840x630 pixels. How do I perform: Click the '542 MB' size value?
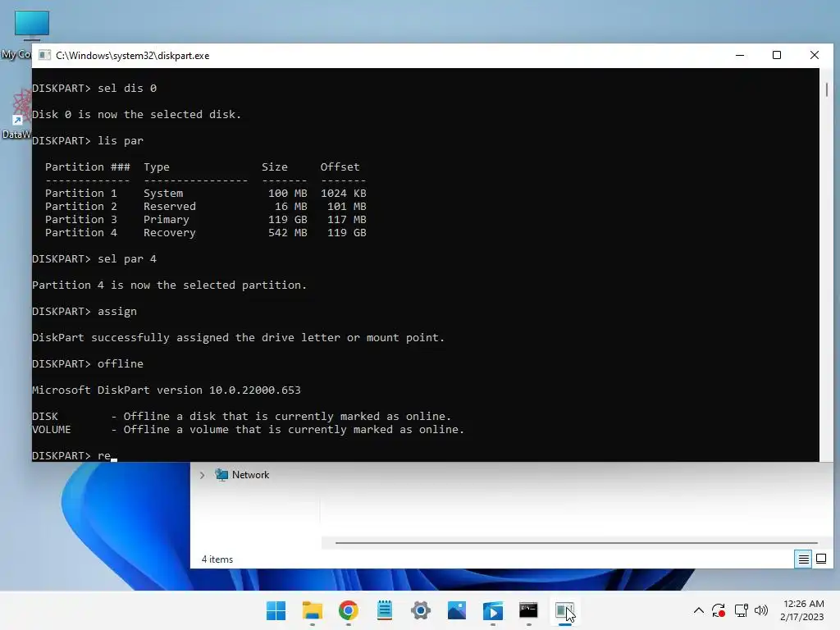click(288, 232)
